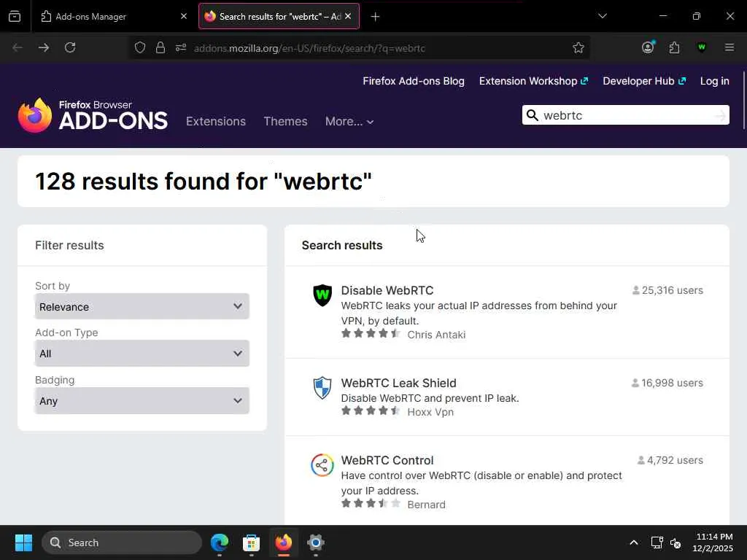Focus the add-ons search field containing webrtc
This screenshot has width=747, height=560.
click(625, 115)
